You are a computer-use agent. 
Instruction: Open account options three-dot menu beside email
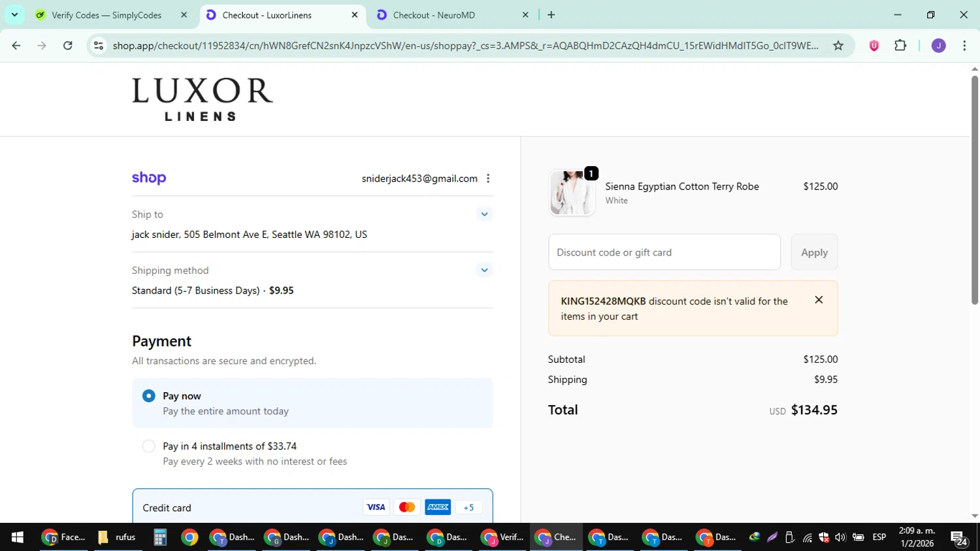[488, 178]
